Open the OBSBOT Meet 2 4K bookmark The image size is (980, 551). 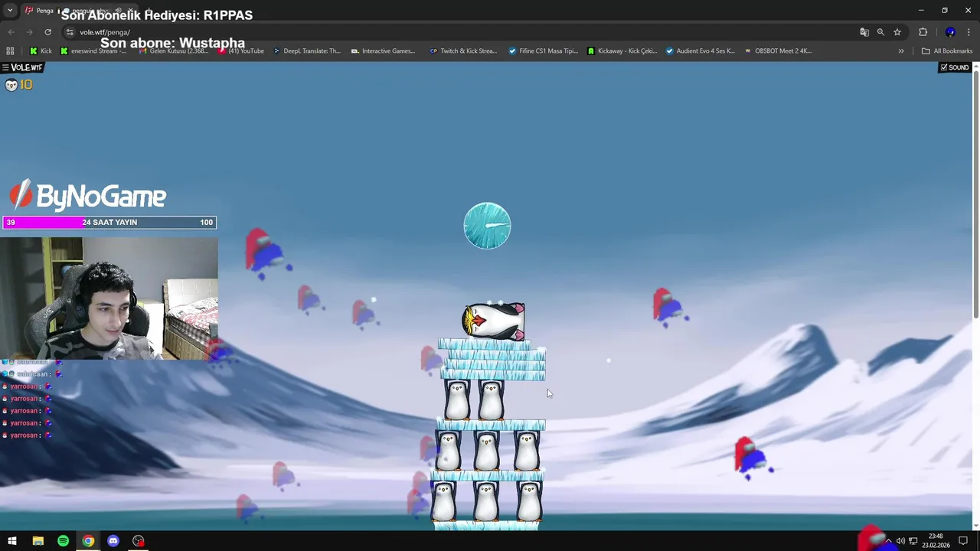coord(777,51)
